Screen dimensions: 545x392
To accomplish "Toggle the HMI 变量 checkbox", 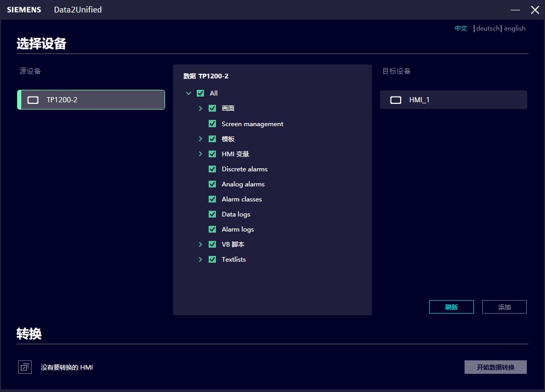I will (x=212, y=154).
